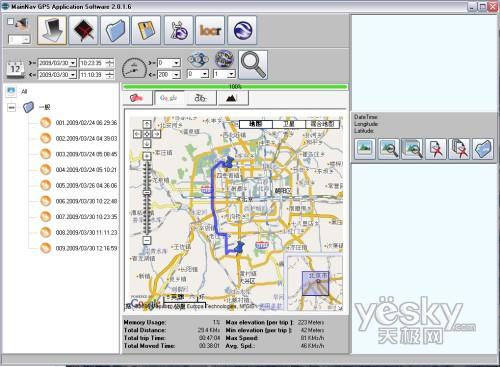
Task: Open the start date 2009/03/30 dropdown
Action: click(x=73, y=63)
